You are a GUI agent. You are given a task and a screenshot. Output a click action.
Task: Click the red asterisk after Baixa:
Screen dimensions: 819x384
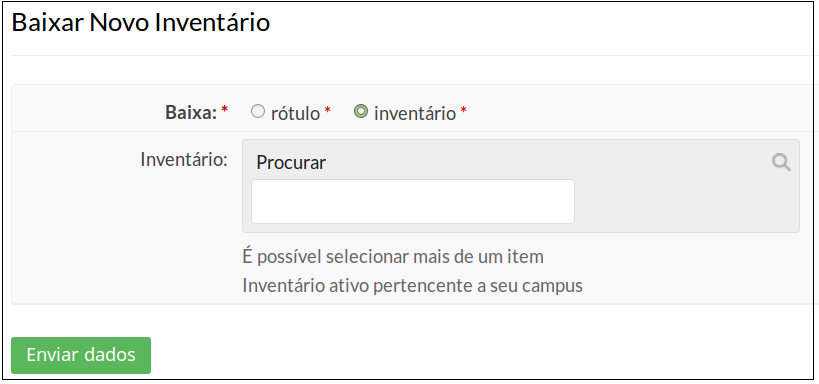pyautogui.click(x=225, y=110)
